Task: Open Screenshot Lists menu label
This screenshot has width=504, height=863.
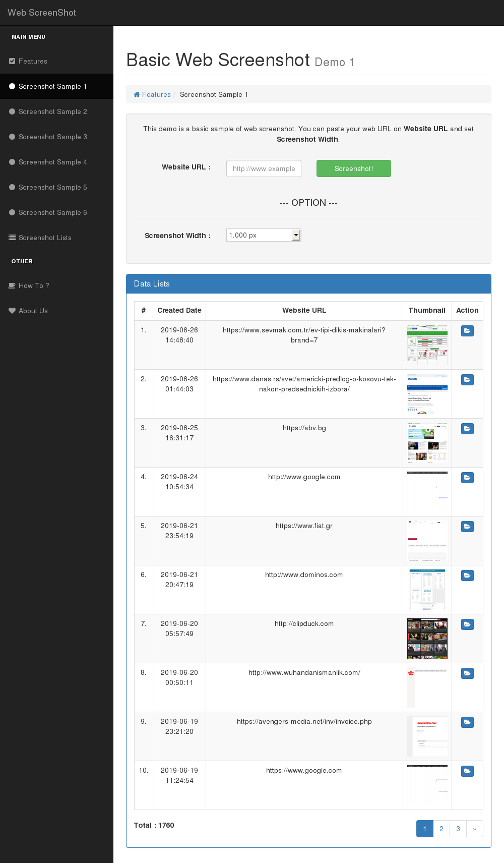Action: [45, 238]
